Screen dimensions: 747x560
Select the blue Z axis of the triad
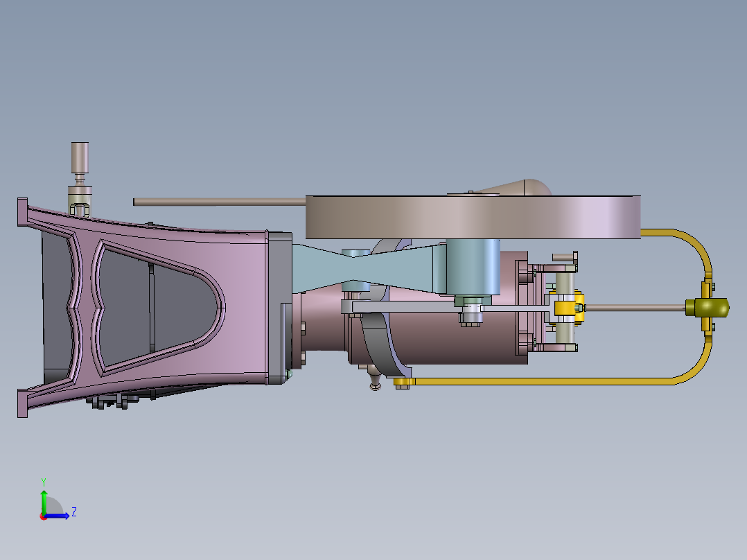pos(58,516)
